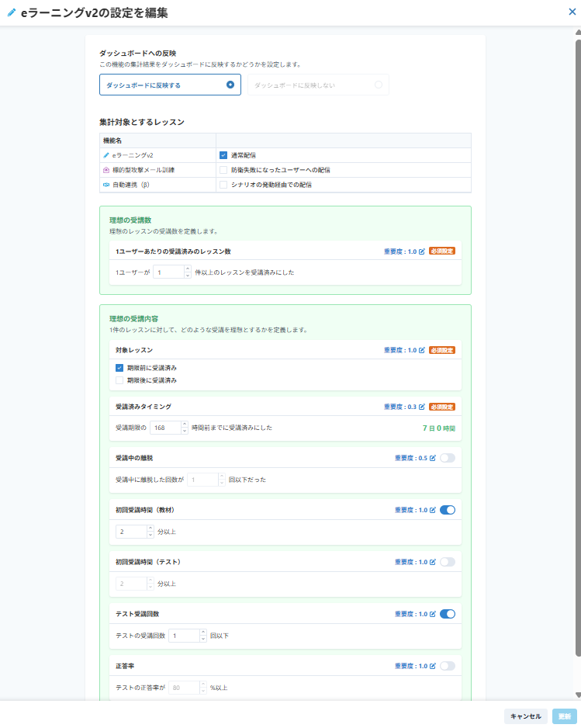Close the eラーニングv2 settings dialog
Screen dimensions: 581x728
(572, 12)
